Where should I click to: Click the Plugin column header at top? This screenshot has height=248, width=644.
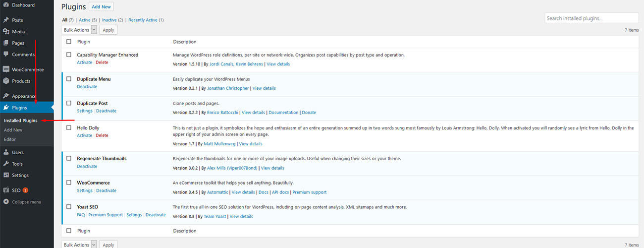click(84, 42)
